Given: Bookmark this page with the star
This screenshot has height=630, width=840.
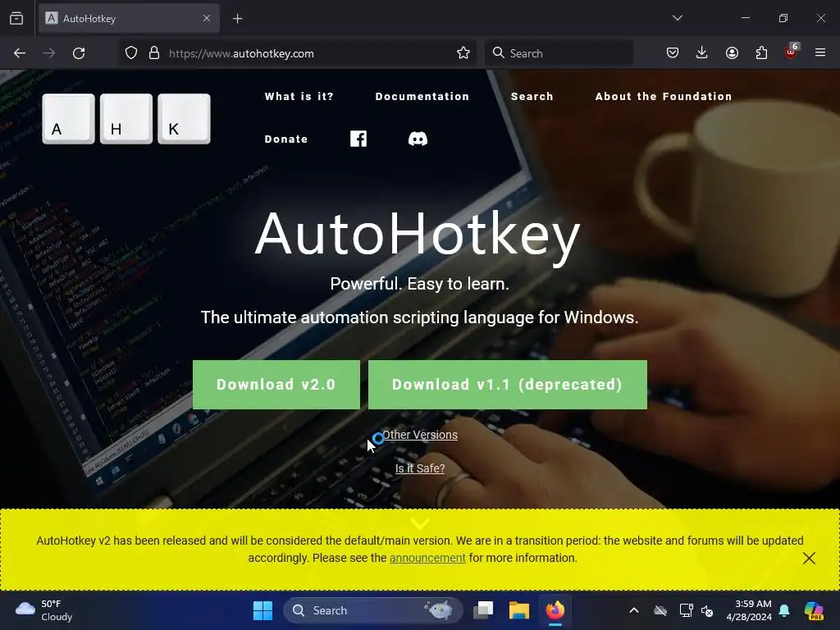Looking at the screenshot, I should [x=463, y=53].
